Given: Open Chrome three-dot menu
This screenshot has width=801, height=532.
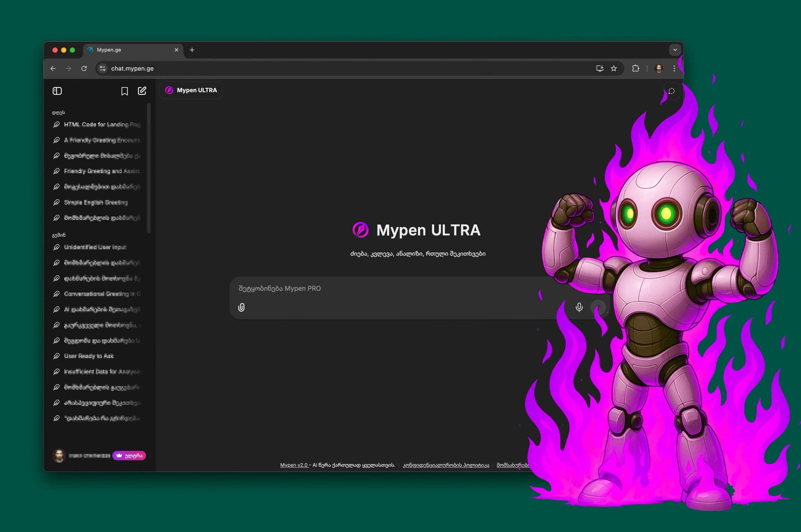Looking at the screenshot, I should point(674,68).
